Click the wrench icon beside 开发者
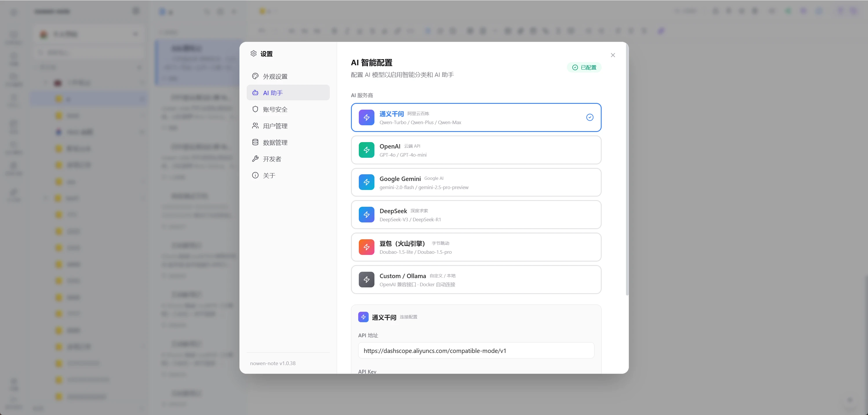The image size is (868, 415). (255, 159)
